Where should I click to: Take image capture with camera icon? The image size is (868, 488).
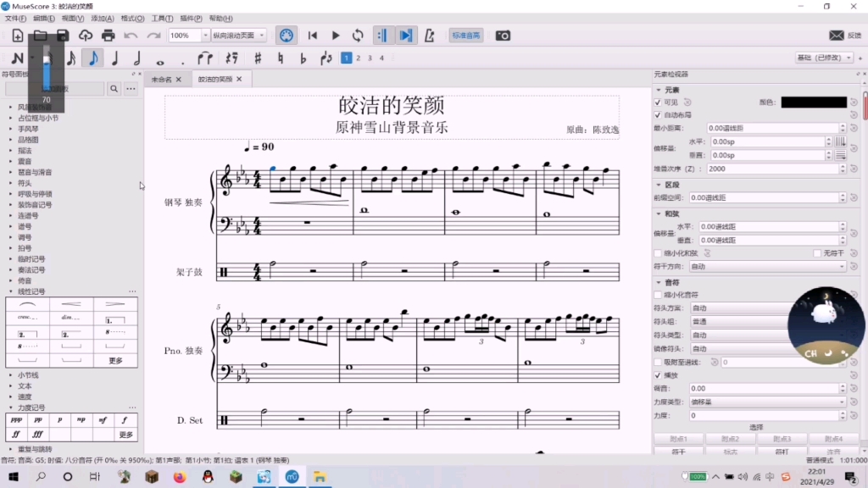(x=503, y=36)
